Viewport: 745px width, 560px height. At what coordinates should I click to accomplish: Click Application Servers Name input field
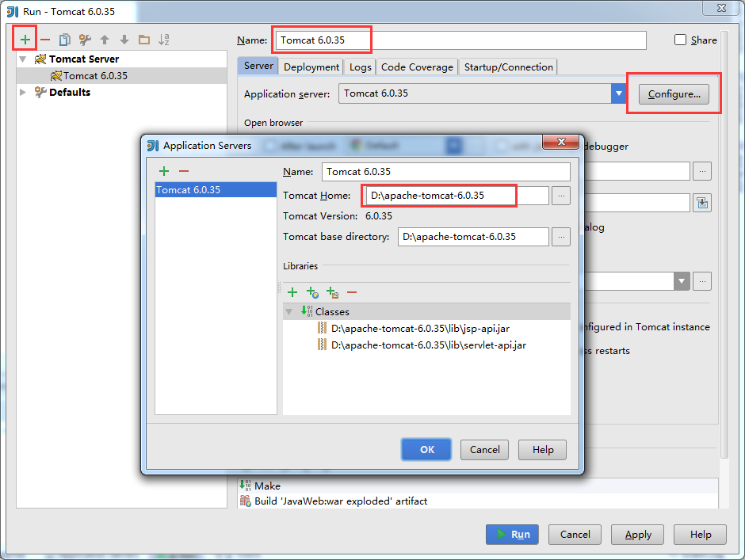445,171
